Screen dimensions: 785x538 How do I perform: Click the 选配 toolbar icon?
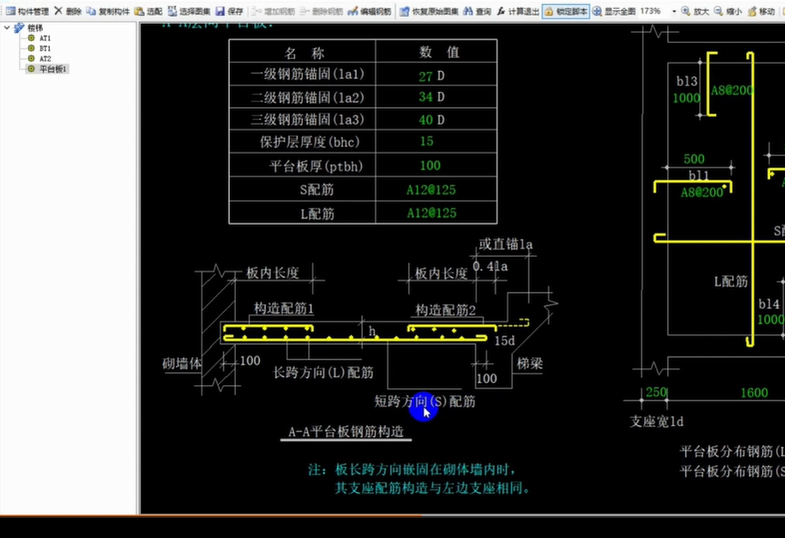click(148, 11)
